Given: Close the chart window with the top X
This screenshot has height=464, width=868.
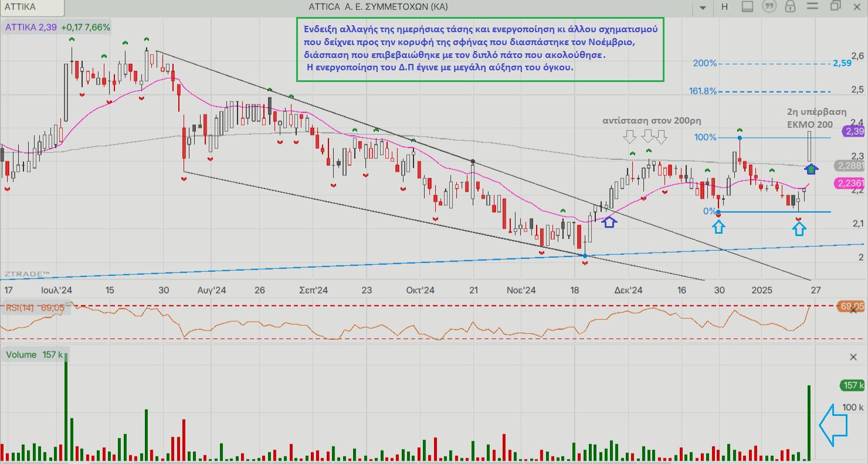Looking at the screenshot, I should (857, 6).
